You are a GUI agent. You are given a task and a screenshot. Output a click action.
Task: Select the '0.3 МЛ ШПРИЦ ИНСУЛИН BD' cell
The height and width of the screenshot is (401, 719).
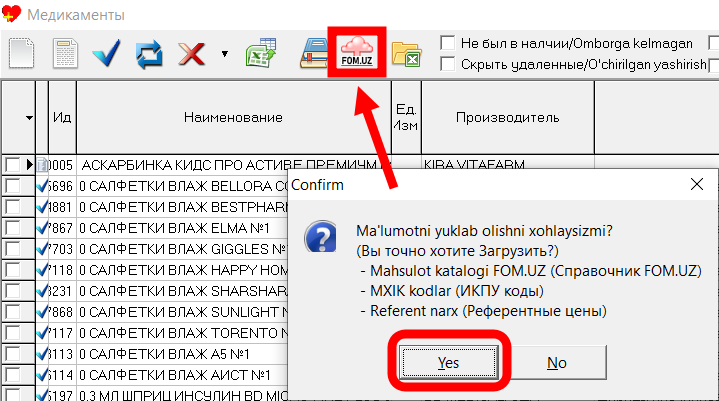point(183,394)
